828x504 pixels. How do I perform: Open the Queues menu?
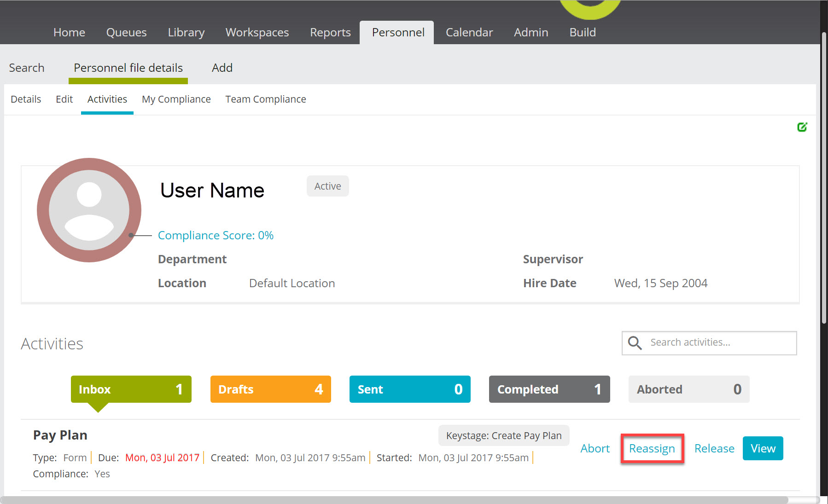pos(126,32)
